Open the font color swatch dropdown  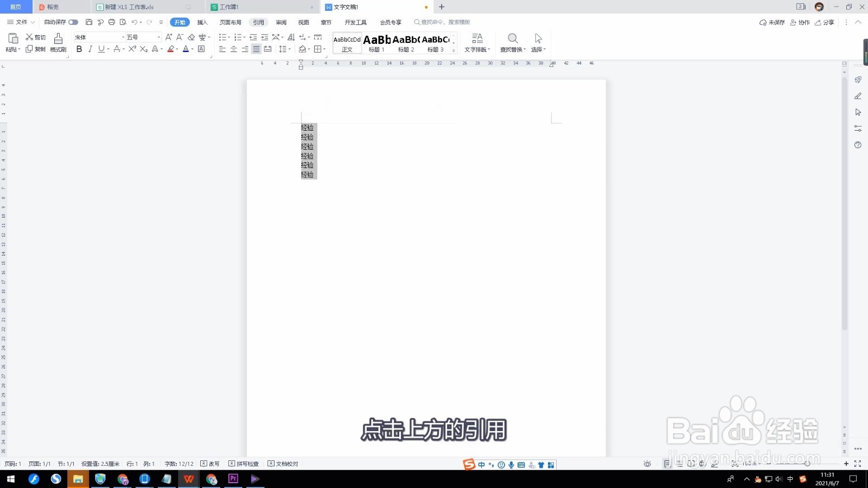tap(191, 49)
